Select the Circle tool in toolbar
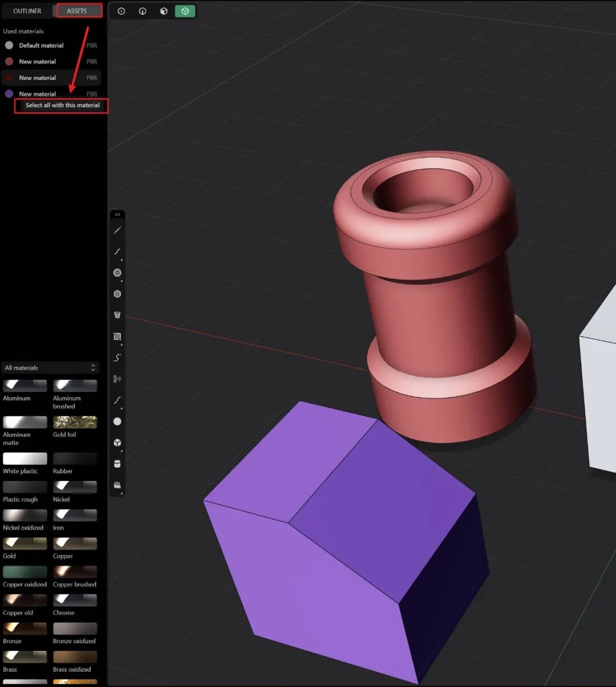The width and height of the screenshot is (616, 687). click(117, 273)
